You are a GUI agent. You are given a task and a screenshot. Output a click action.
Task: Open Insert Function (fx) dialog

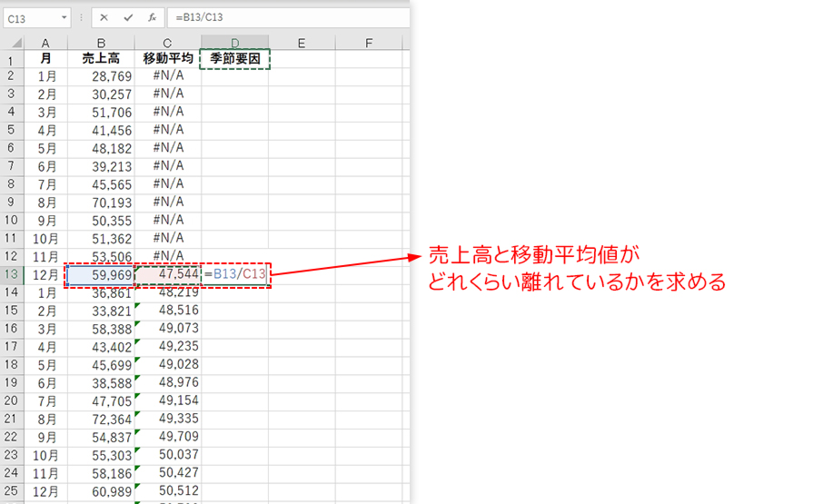pyautogui.click(x=152, y=17)
